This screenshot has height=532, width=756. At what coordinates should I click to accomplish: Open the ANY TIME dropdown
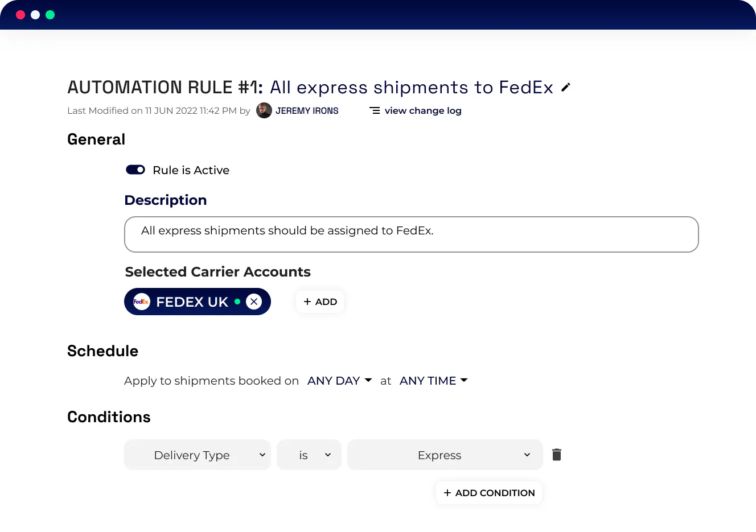(x=433, y=381)
